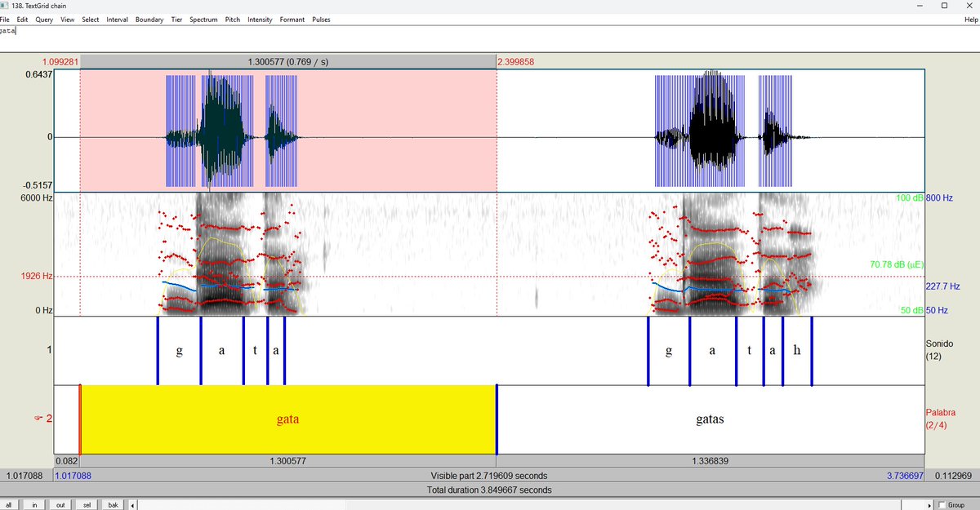980x510 pixels.
Task: Play the right segment labeled 0.112969
Action: pyautogui.click(x=952, y=475)
